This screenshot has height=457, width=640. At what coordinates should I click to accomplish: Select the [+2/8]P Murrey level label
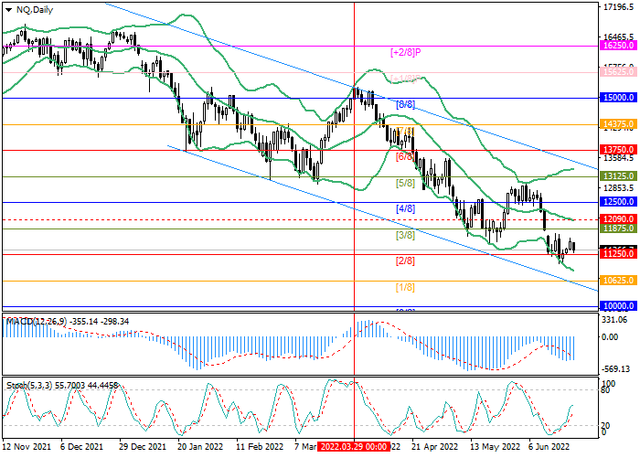tap(406, 52)
